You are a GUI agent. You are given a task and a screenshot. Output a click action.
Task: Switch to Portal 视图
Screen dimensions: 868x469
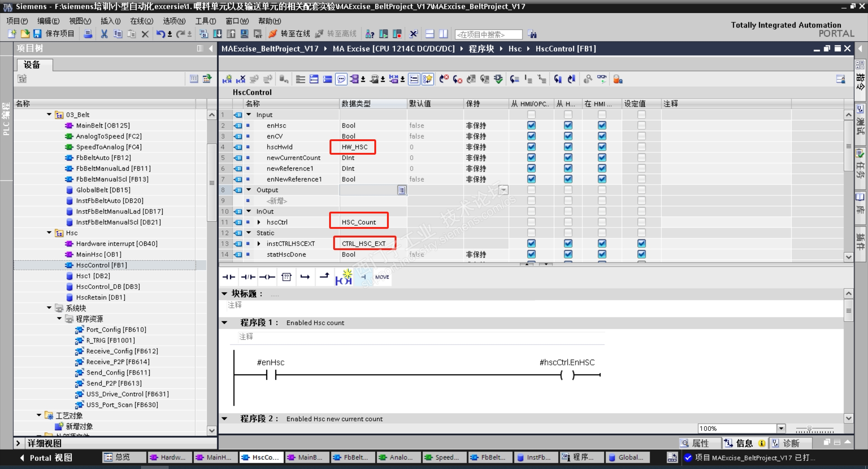click(46, 458)
